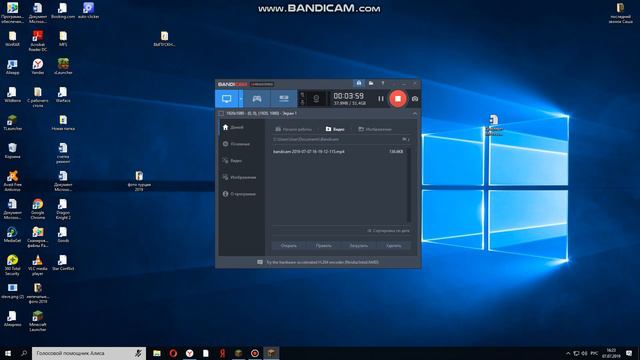Open File Explorer from the taskbar
The image size is (640, 360).
(x=157, y=353)
